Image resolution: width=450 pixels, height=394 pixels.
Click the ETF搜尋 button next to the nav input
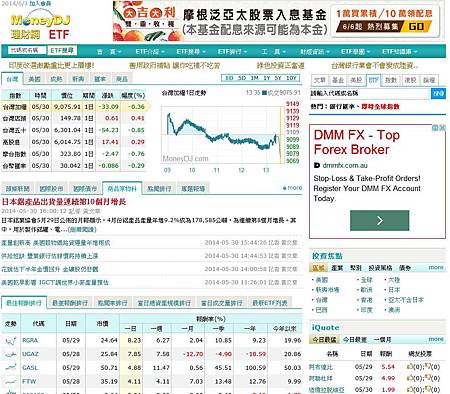[x=62, y=50]
